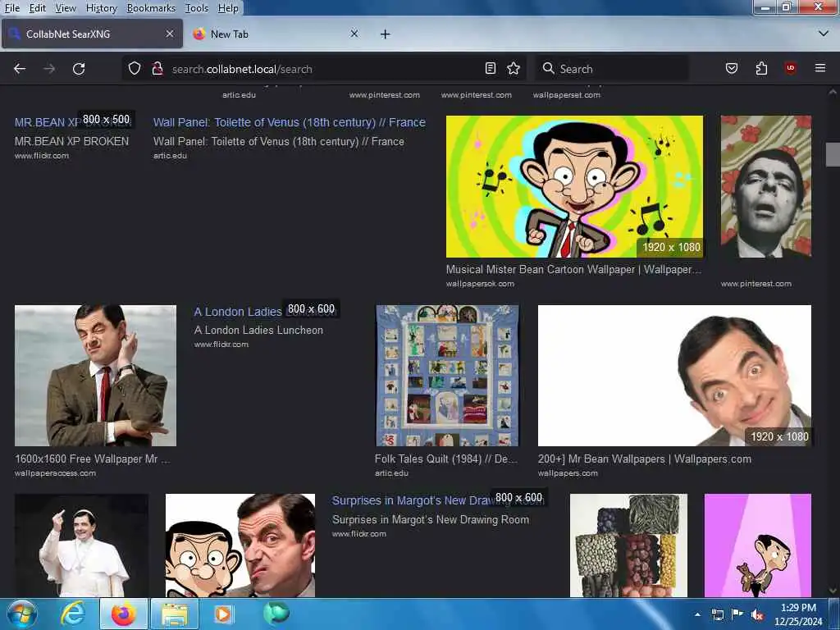Open the Help menu
This screenshot has width=840, height=630.
pos(228,8)
